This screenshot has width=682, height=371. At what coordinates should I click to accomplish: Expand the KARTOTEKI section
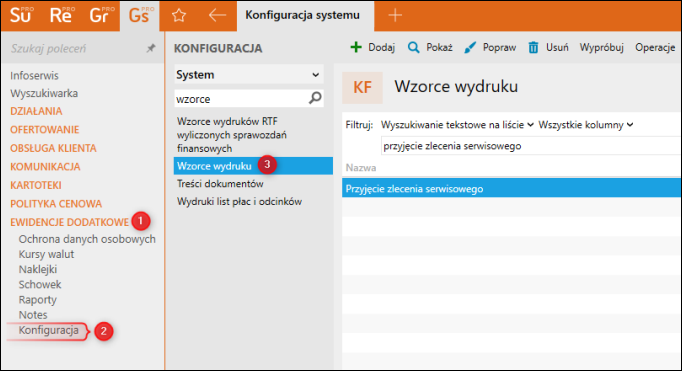[36, 185]
